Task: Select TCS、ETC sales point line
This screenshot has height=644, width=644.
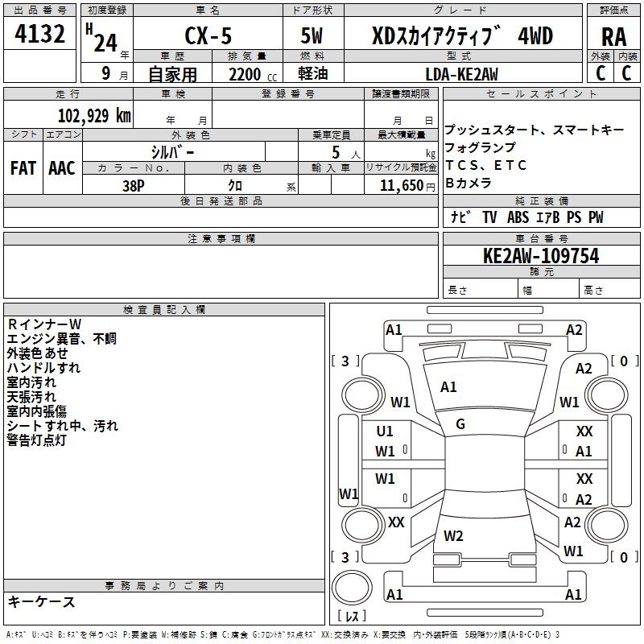Action: coord(486,165)
